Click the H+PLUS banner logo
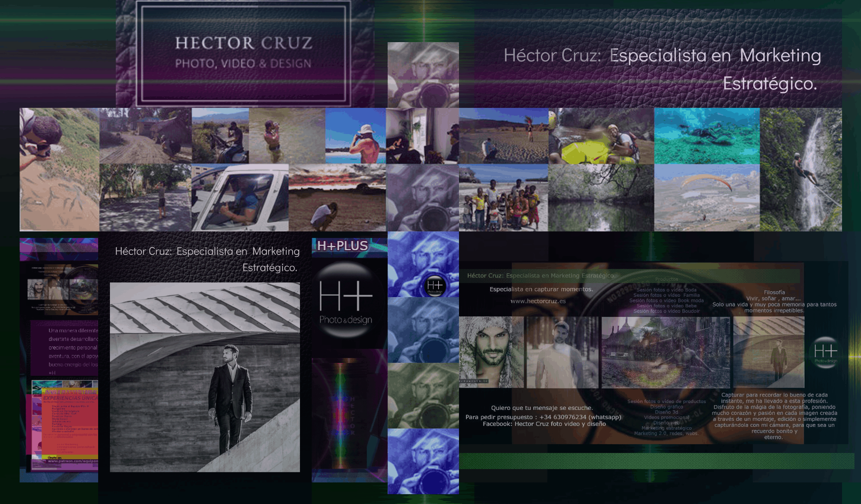 coord(343,246)
